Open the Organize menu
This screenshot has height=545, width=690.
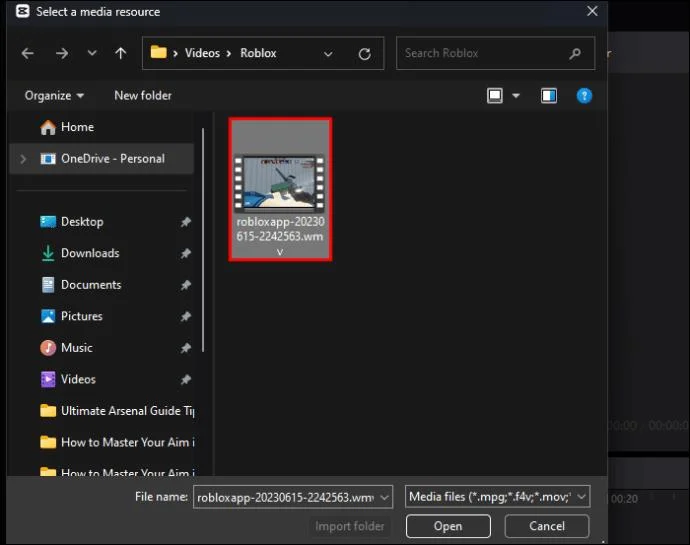[54, 96]
